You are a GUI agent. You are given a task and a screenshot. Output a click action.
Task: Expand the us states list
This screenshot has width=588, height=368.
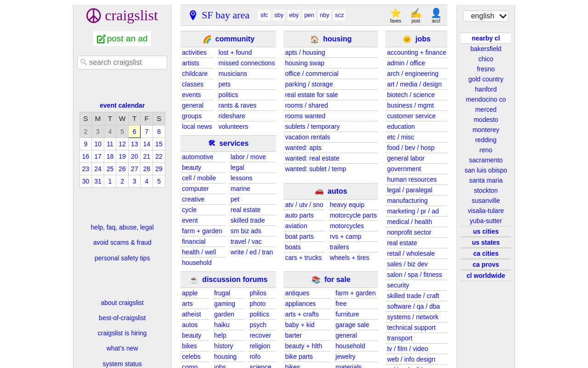[x=486, y=242]
